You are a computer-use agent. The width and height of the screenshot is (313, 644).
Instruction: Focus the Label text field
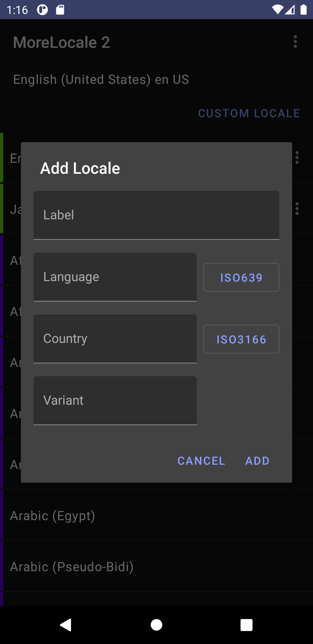pyautogui.click(x=156, y=215)
